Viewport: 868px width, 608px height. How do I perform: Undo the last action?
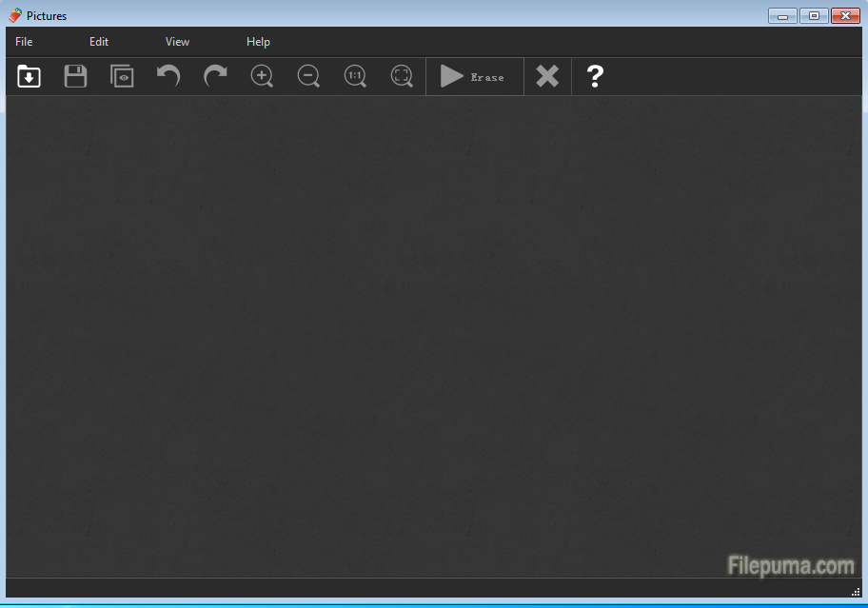click(168, 76)
